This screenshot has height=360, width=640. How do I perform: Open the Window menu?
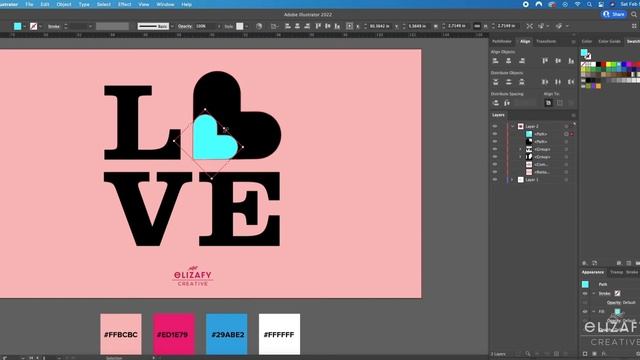(x=165, y=4)
